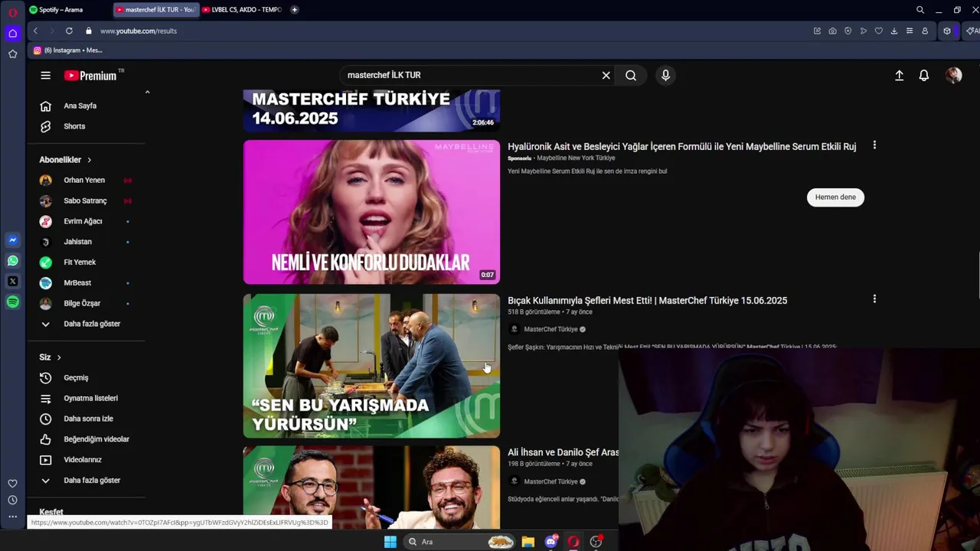Open X (Twitter) in Opera sidebar
Image resolution: width=980 pixels, height=551 pixels.
point(12,282)
